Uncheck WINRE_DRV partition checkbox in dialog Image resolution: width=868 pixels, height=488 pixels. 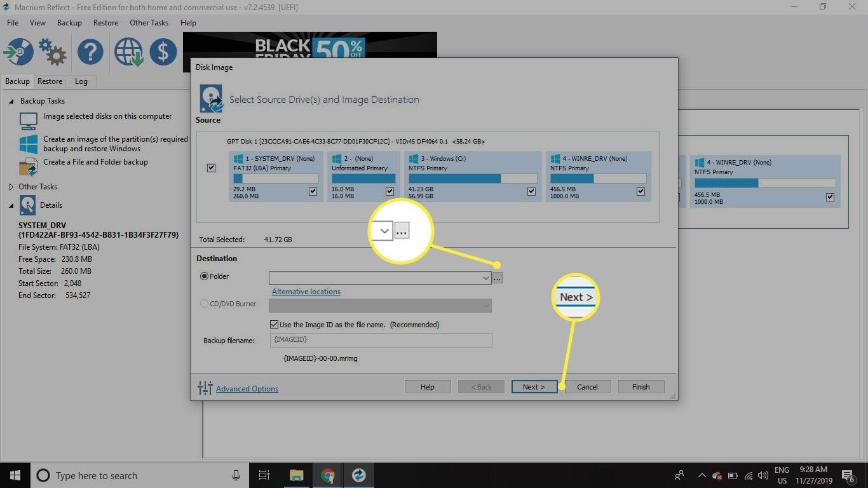(641, 191)
